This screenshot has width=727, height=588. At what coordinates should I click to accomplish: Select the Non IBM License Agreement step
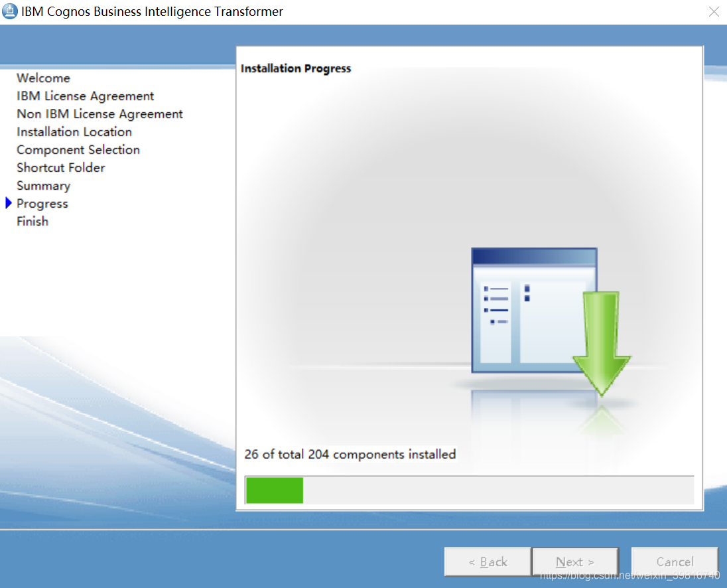[x=99, y=114]
